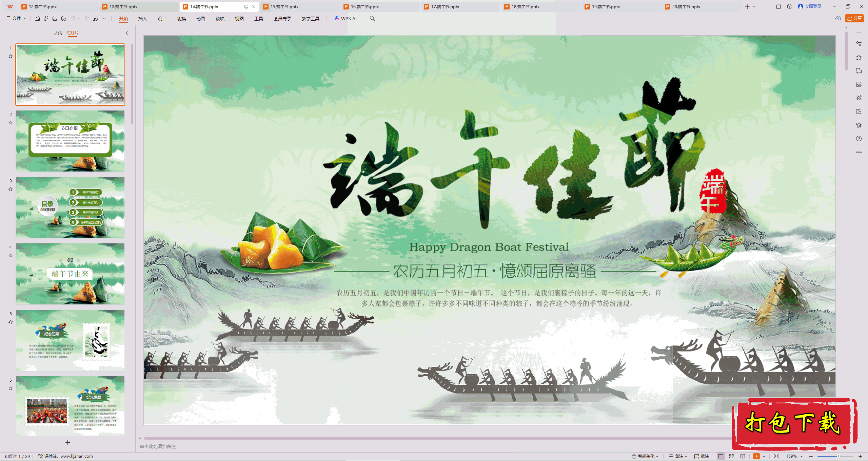Click the 分享 share button

[854, 18]
